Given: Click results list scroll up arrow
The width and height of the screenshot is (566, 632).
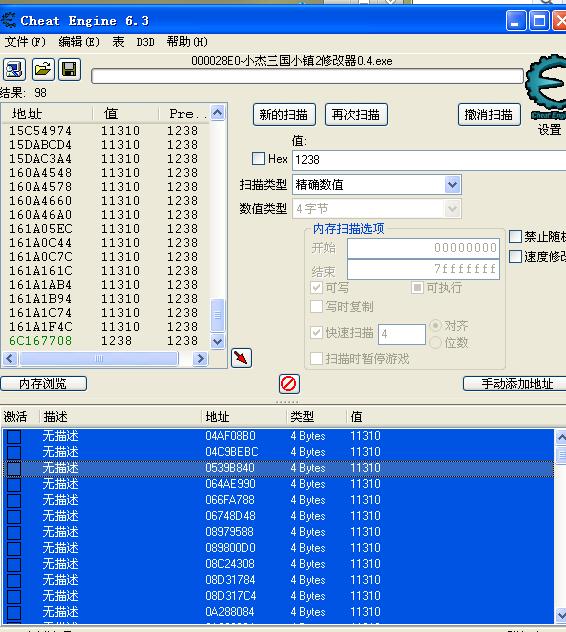Looking at the screenshot, I should (218, 112).
